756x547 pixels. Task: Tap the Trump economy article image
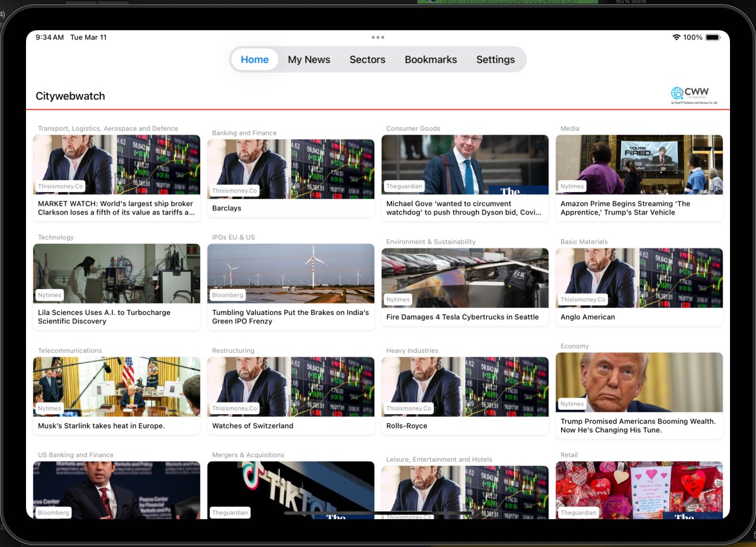click(639, 381)
